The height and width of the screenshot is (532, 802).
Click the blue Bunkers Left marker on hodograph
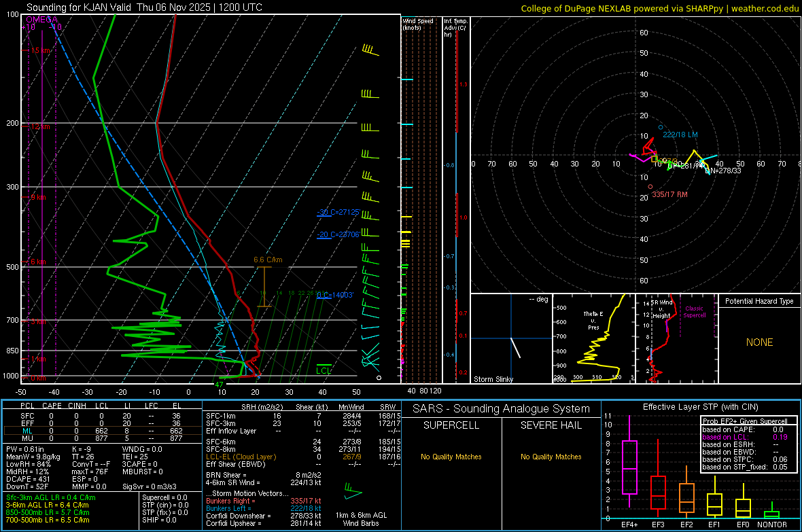pyautogui.click(x=661, y=127)
